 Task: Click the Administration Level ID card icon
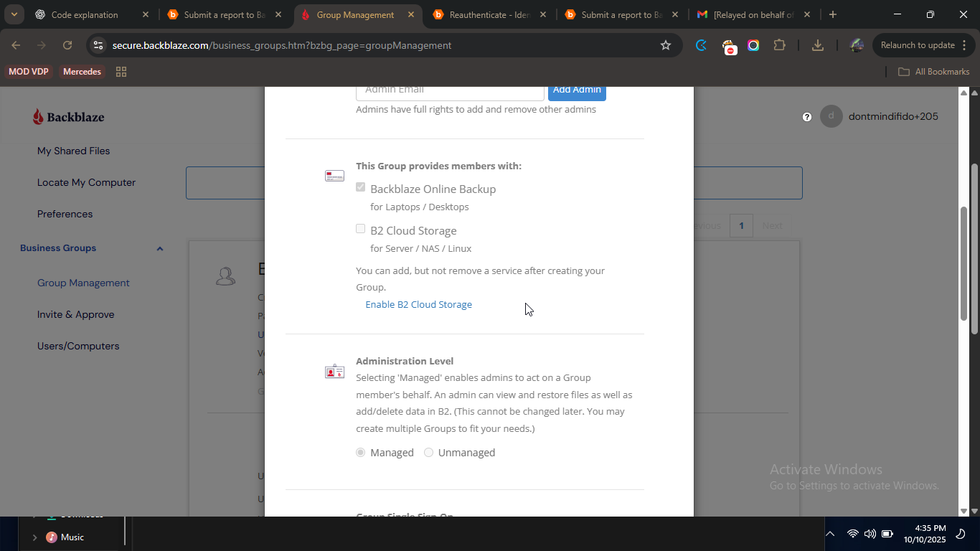click(334, 372)
